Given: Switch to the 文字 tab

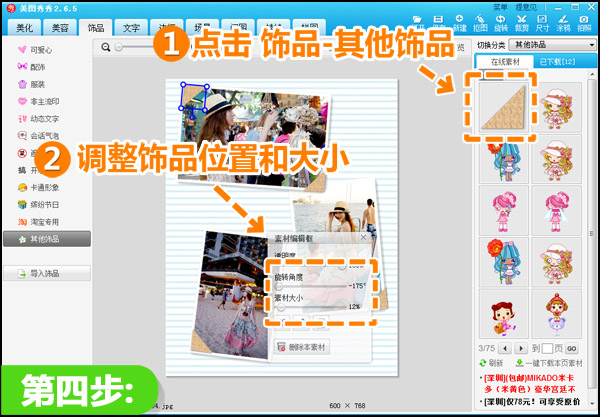Looking at the screenshot, I should (131, 27).
